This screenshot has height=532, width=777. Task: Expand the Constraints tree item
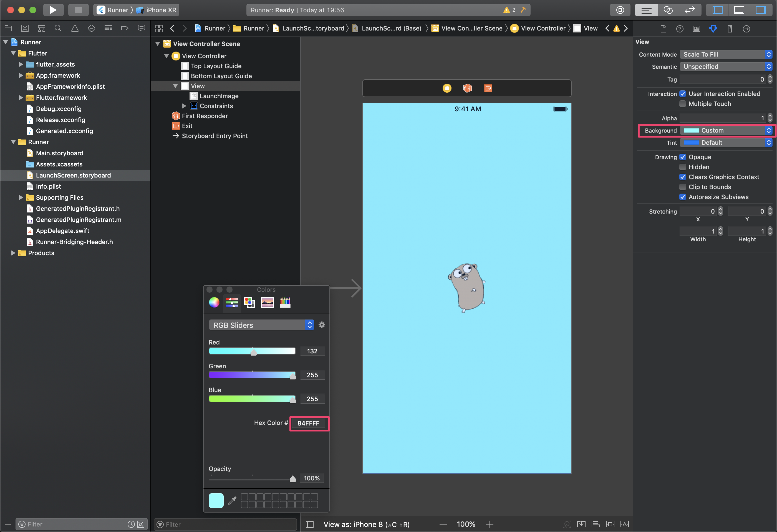click(x=184, y=106)
